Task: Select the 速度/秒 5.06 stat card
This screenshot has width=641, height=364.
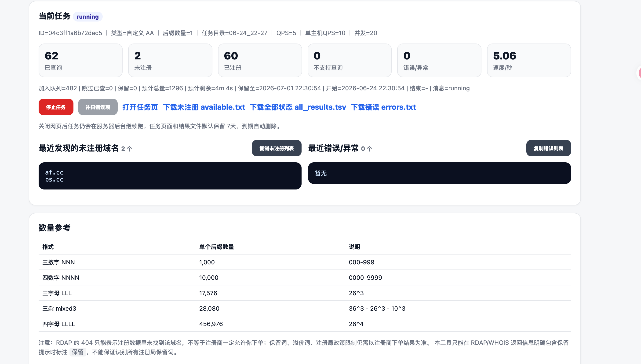Action: pyautogui.click(x=529, y=61)
